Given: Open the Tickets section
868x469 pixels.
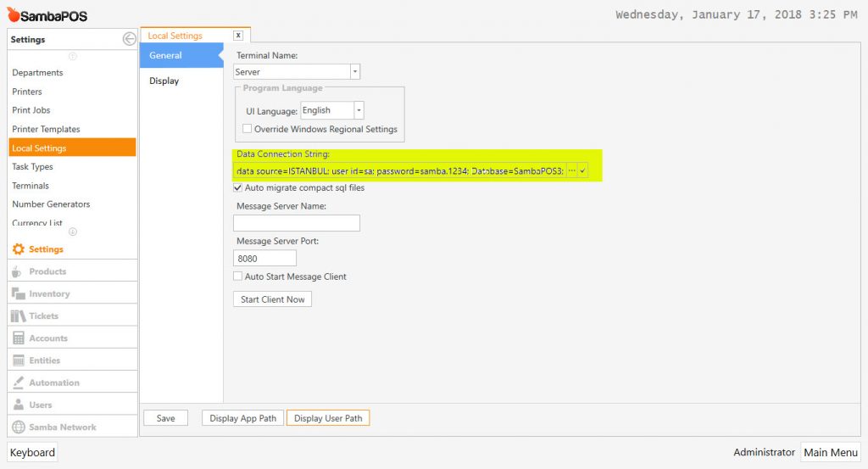Looking at the screenshot, I should (73, 315).
